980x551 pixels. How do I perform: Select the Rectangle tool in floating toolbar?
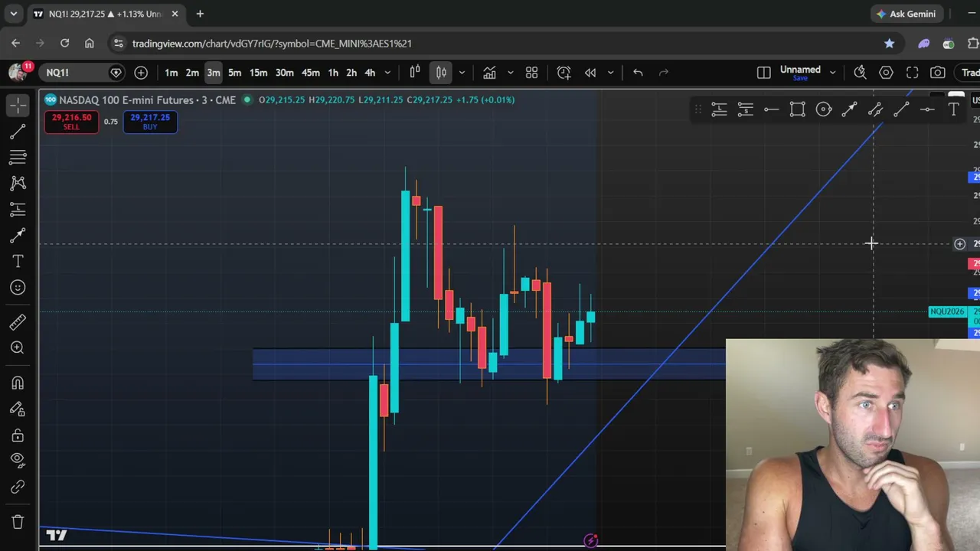pyautogui.click(x=797, y=110)
